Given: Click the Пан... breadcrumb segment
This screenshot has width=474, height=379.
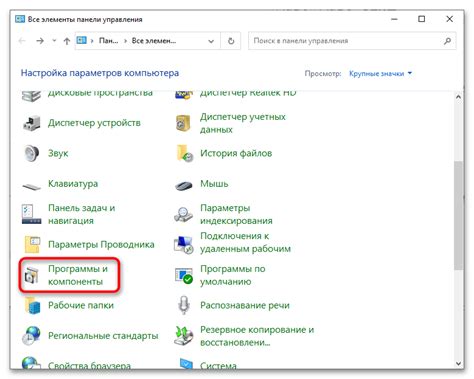Looking at the screenshot, I should pos(108,41).
